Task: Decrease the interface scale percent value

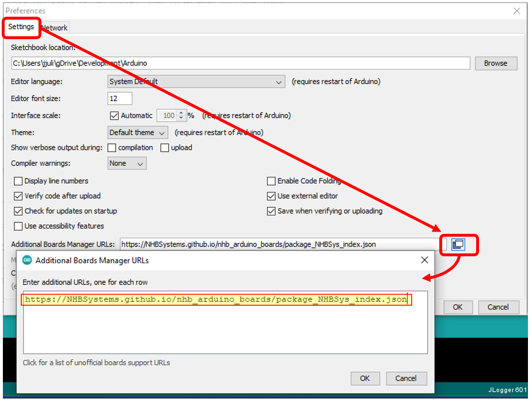Action: coord(181,118)
